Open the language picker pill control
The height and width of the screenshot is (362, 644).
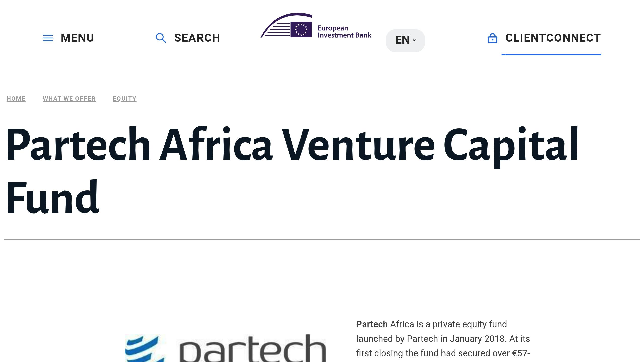pyautogui.click(x=405, y=40)
